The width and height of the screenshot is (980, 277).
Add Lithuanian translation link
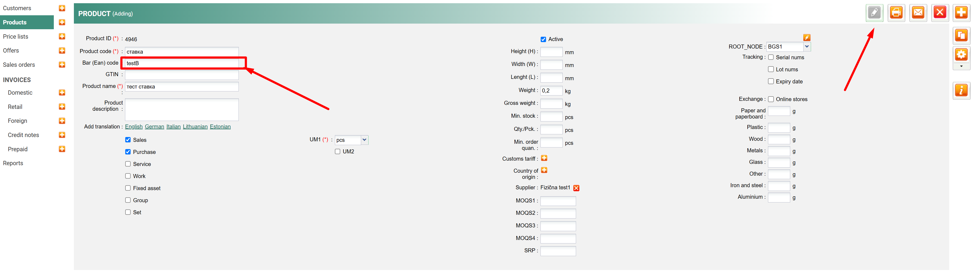pos(195,127)
